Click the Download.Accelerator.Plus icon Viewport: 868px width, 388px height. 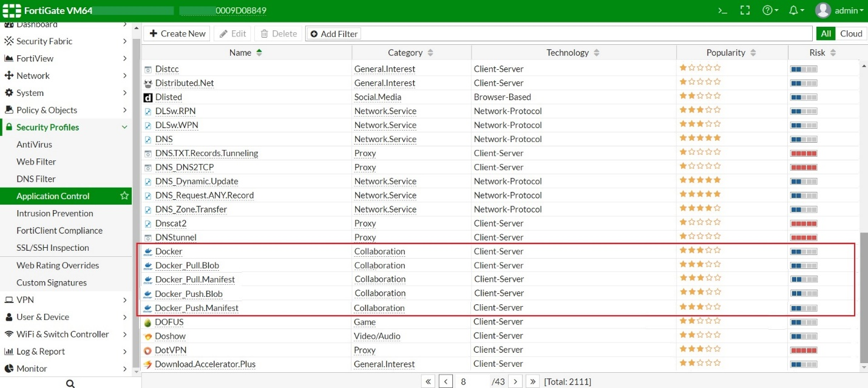click(x=148, y=364)
